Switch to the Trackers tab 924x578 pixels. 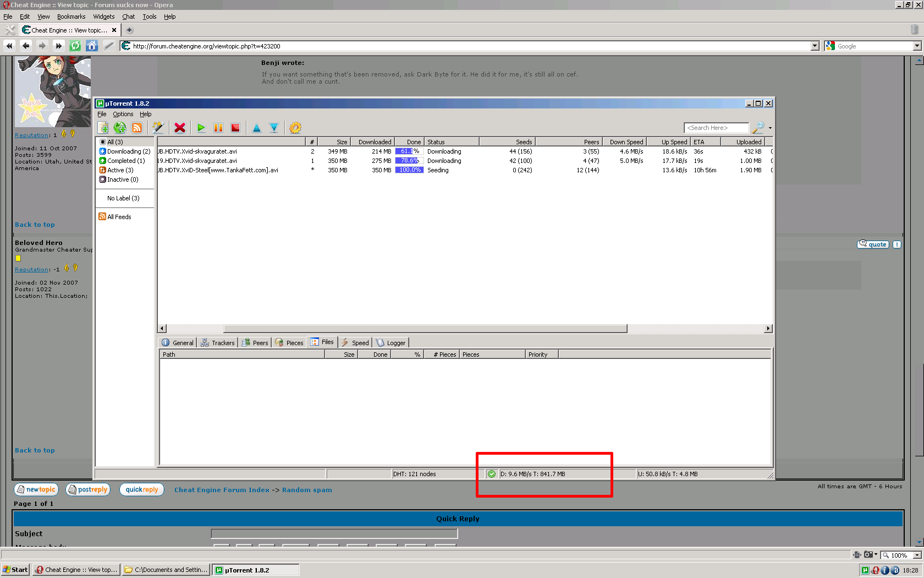[x=218, y=342]
